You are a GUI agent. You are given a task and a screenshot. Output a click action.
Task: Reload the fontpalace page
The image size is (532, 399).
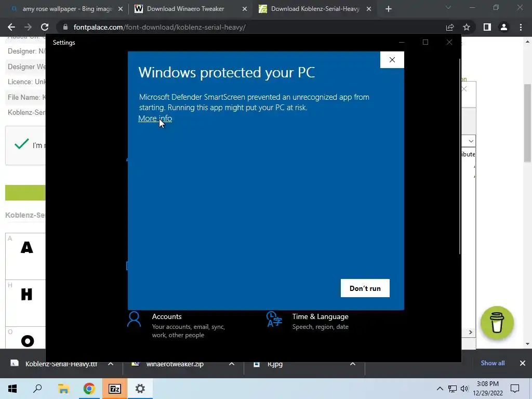click(x=45, y=27)
